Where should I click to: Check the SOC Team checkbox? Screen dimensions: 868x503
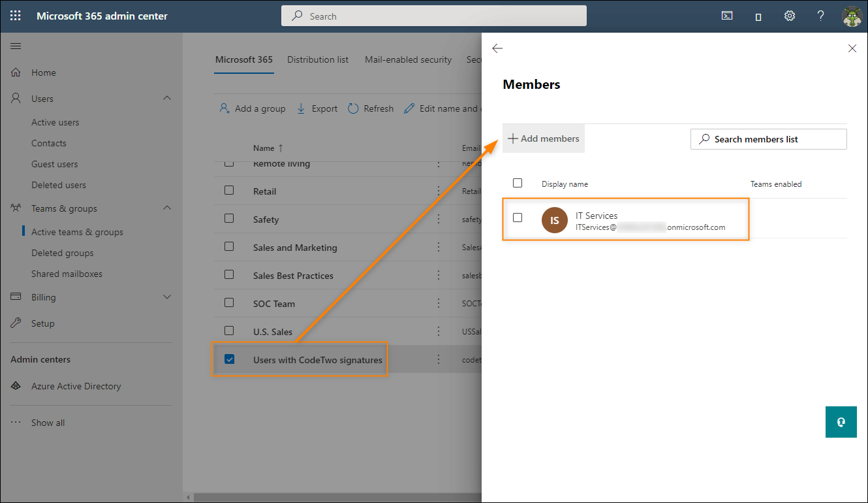[x=229, y=303]
